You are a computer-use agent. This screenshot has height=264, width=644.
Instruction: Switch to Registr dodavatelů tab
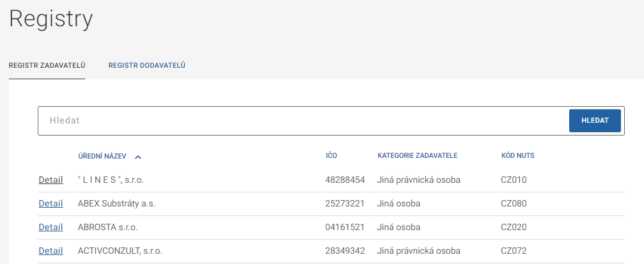[147, 65]
